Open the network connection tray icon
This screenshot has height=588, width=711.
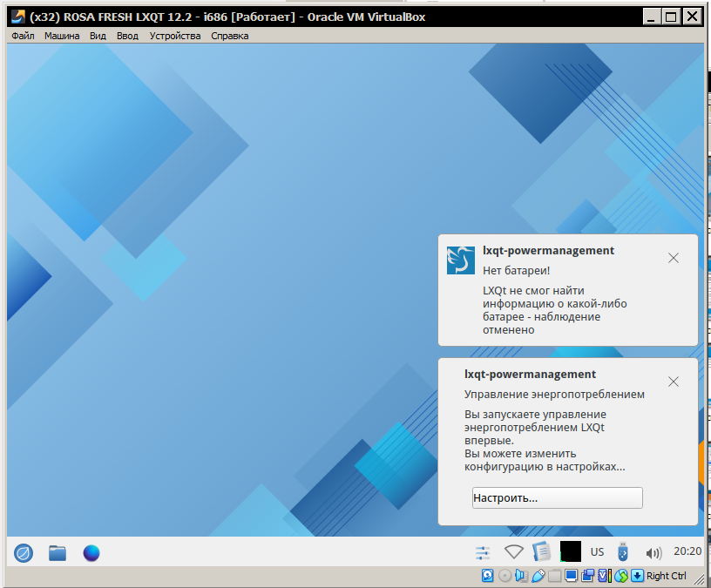coord(514,551)
